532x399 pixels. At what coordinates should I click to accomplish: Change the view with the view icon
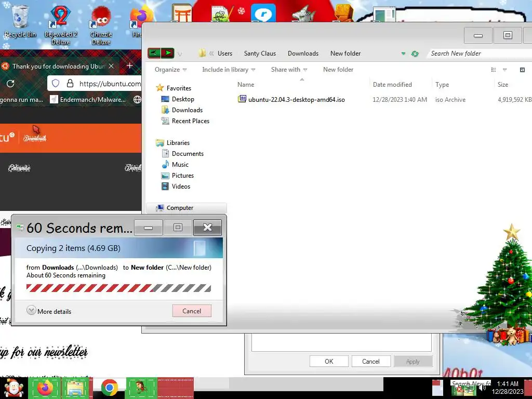494,70
